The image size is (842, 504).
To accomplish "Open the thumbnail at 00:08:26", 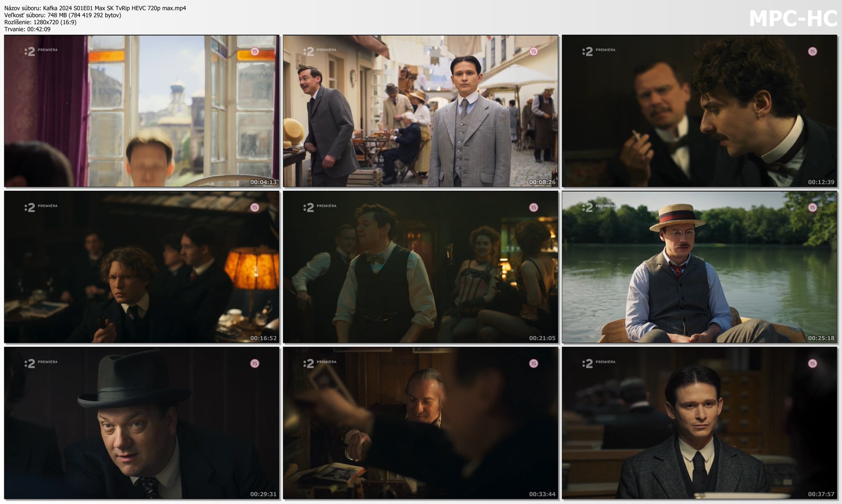I will tap(421, 111).
